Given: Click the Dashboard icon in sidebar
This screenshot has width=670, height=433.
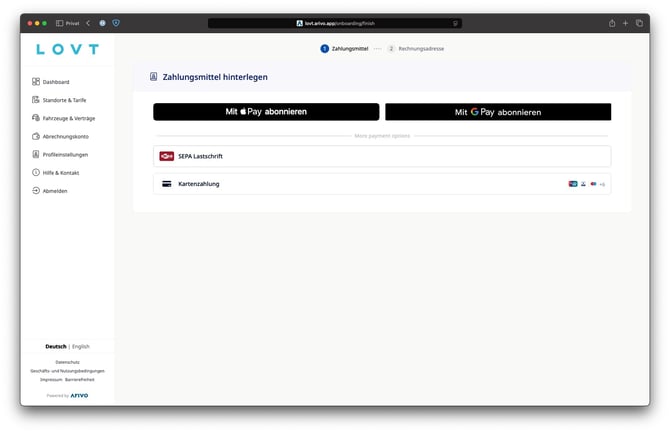Looking at the screenshot, I should (x=36, y=82).
